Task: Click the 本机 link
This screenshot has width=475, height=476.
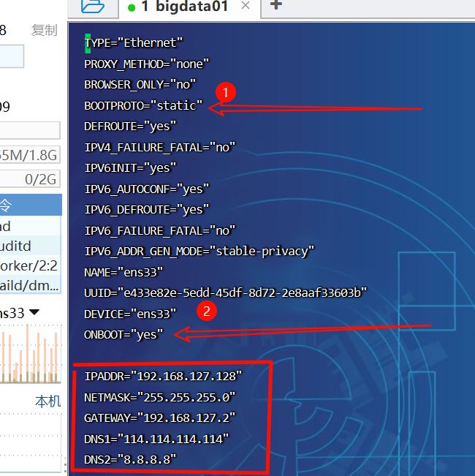Action: [x=48, y=401]
